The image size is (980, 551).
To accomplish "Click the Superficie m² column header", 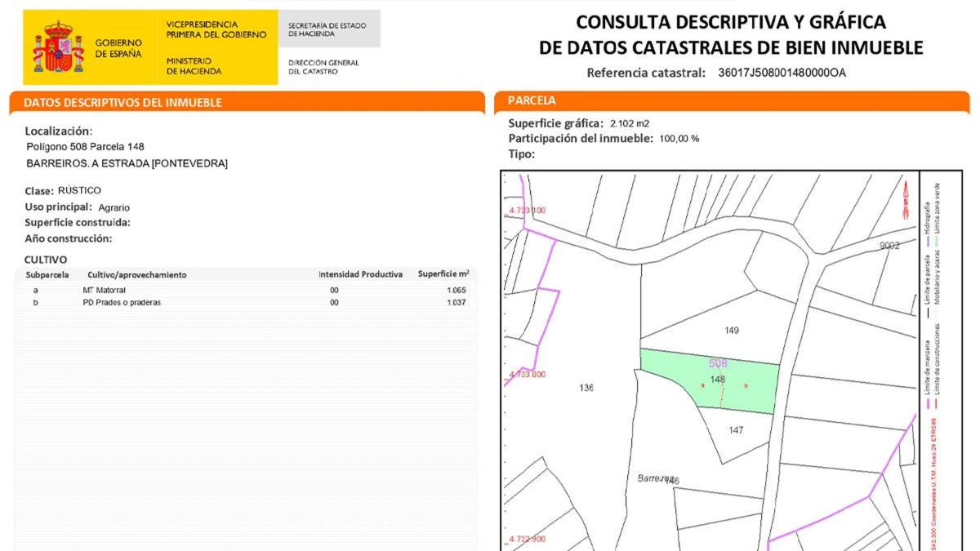I will click(x=443, y=274).
